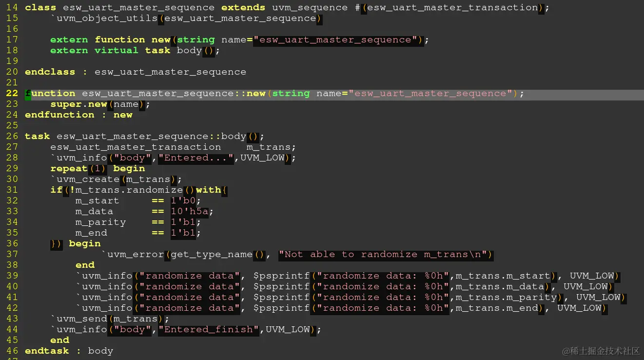
Task: Click the "Entered_finish" string on line 44
Action: [x=209, y=330]
